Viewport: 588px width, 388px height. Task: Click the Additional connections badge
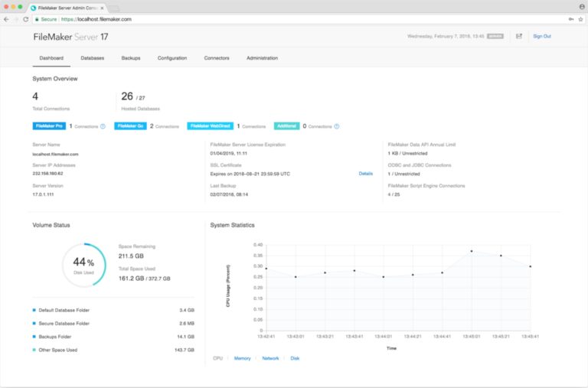click(x=287, y=126)
